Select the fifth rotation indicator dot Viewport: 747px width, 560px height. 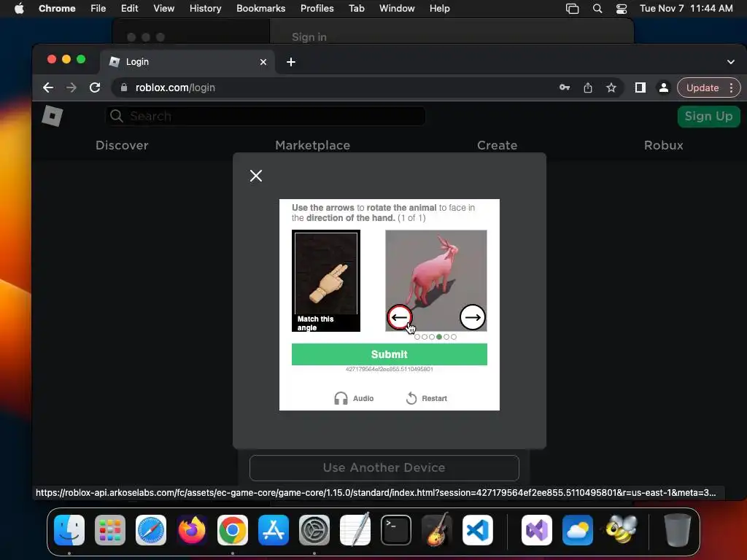click(x=446, y=337)
